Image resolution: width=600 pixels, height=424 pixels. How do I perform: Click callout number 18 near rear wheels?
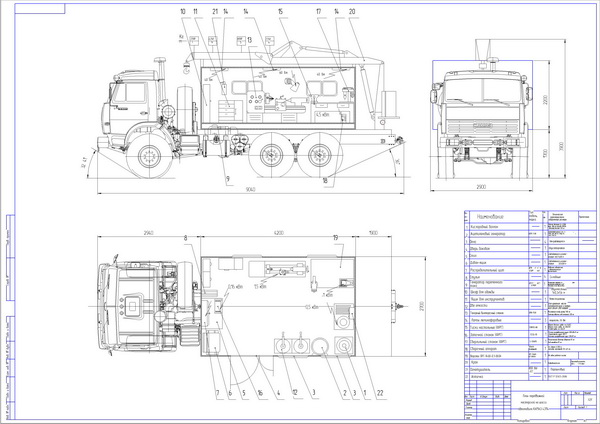pyautogui.click(x=326, y=180)
